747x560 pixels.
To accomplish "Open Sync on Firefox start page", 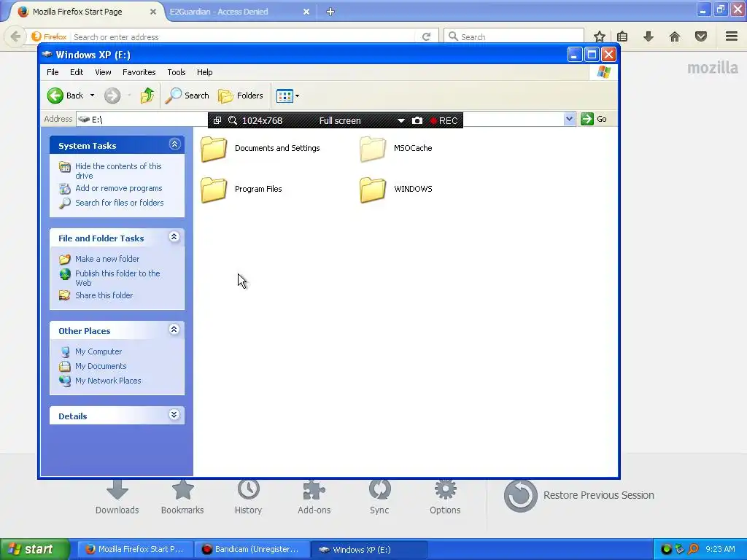I will click(379, 497).
